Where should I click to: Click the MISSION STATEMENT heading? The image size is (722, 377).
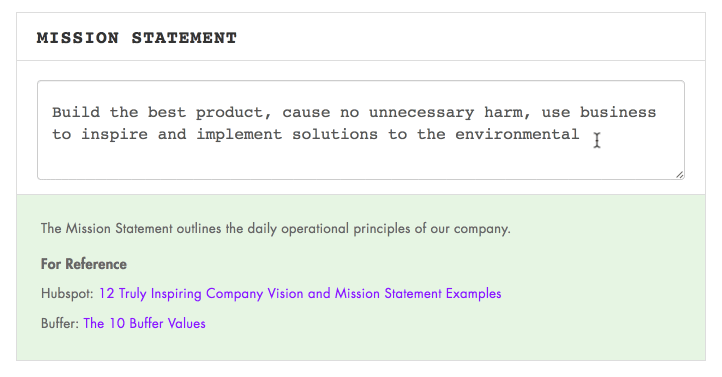[x=137, y=38]
